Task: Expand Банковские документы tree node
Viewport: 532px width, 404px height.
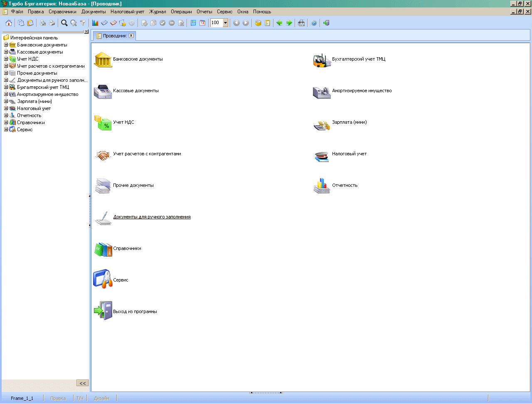Action: pyautogui.click(x=6, y=45)
